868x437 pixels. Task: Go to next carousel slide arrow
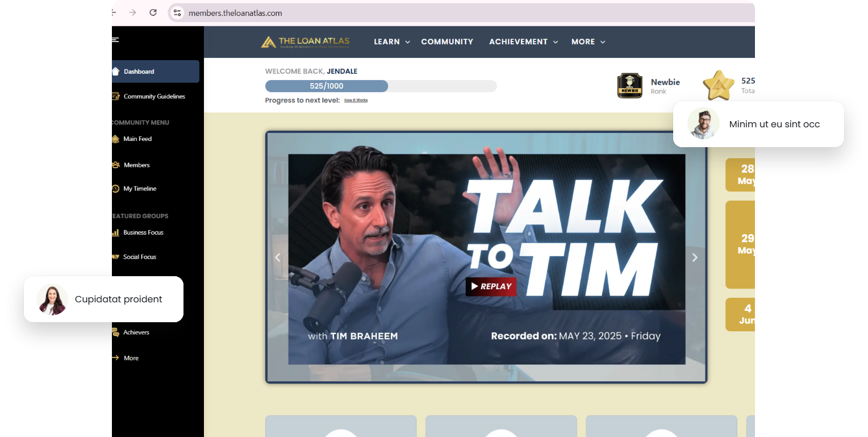695,257
